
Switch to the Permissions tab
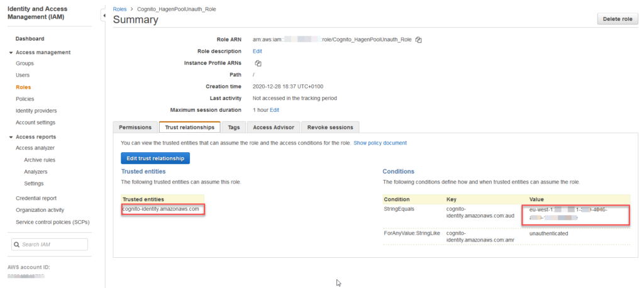click(135, 127)
